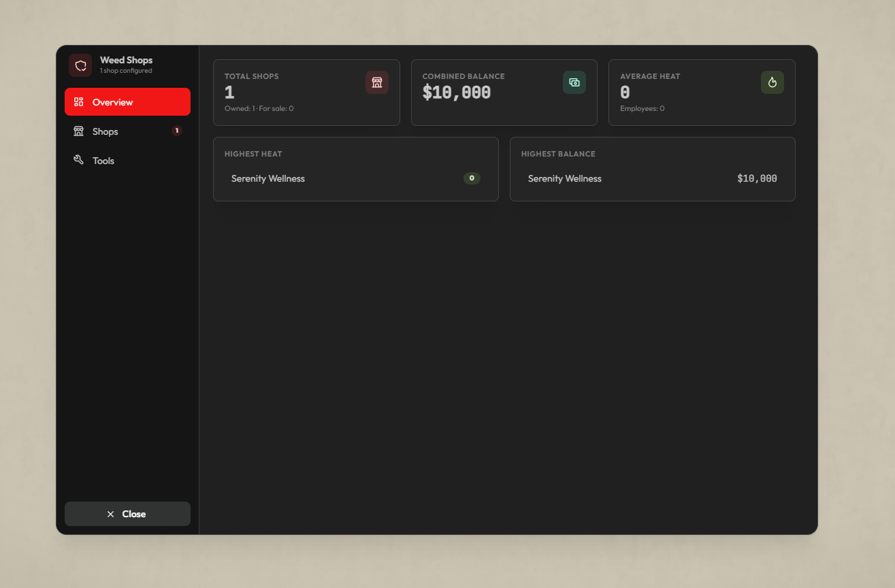This screenshot has width=895, height=588.
Task: Click the HIGHEST HEAT heading
Action: click(253, 154)
